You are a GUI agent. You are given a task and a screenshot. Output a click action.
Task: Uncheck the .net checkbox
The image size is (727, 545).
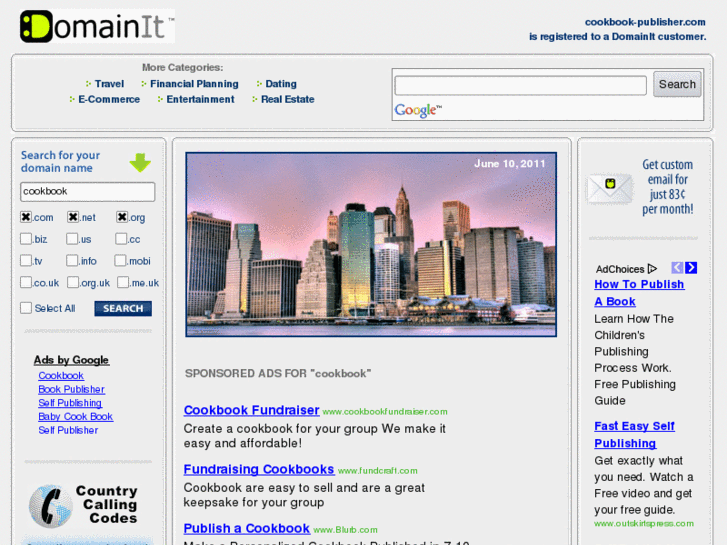(73, 217)
